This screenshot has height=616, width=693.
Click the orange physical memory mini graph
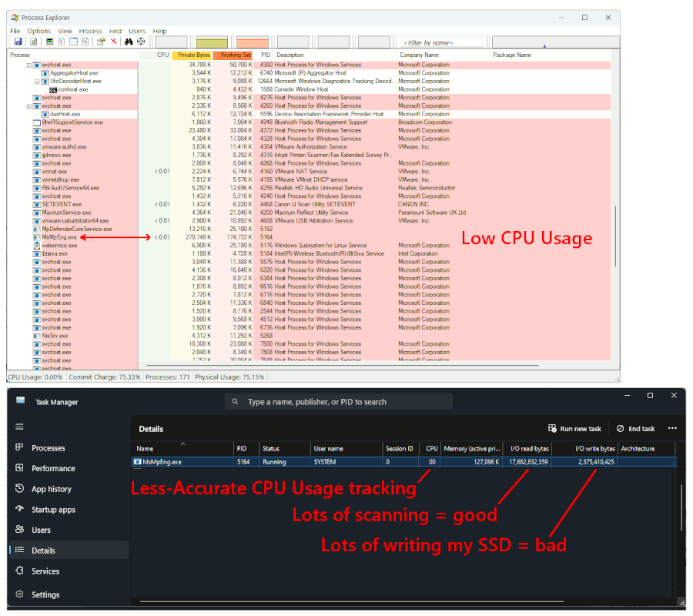tap(253, 42)
